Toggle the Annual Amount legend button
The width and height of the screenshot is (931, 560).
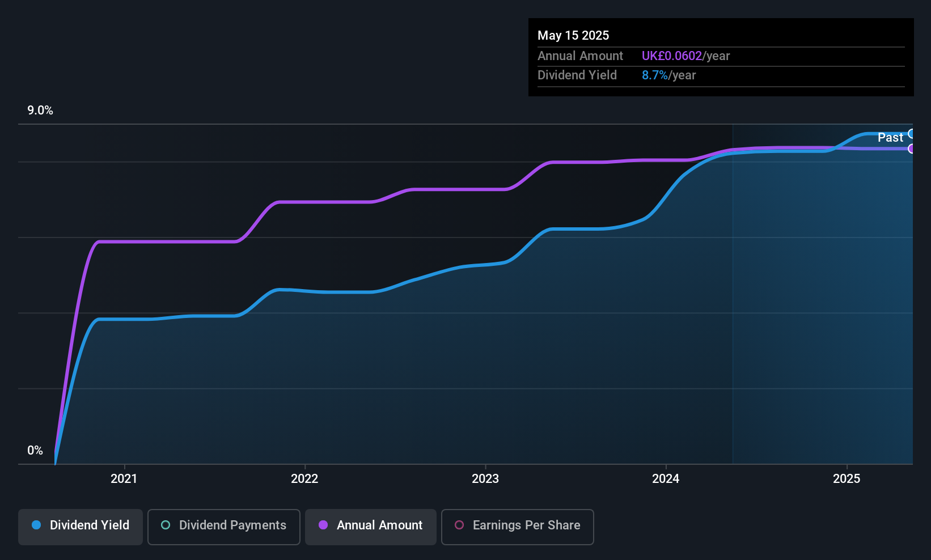coord(371,527)
